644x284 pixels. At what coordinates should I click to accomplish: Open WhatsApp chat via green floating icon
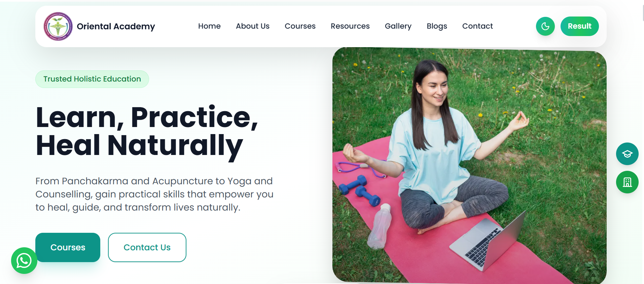point(24,260)
